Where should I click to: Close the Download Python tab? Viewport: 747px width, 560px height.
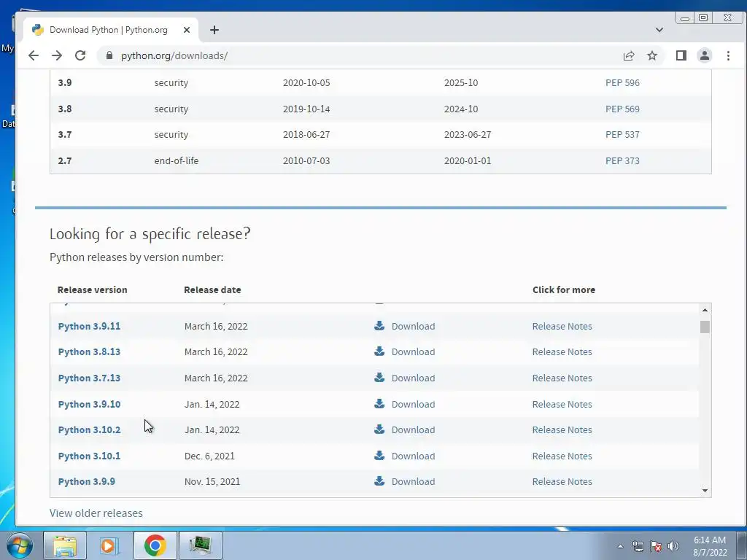[187, 30]
